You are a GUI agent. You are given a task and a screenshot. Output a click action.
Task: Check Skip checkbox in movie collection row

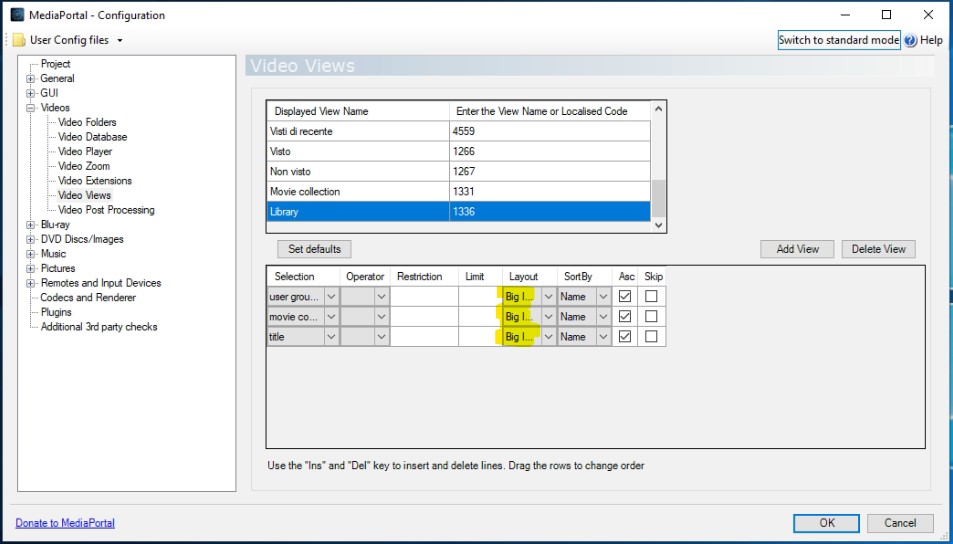point(651,317)
